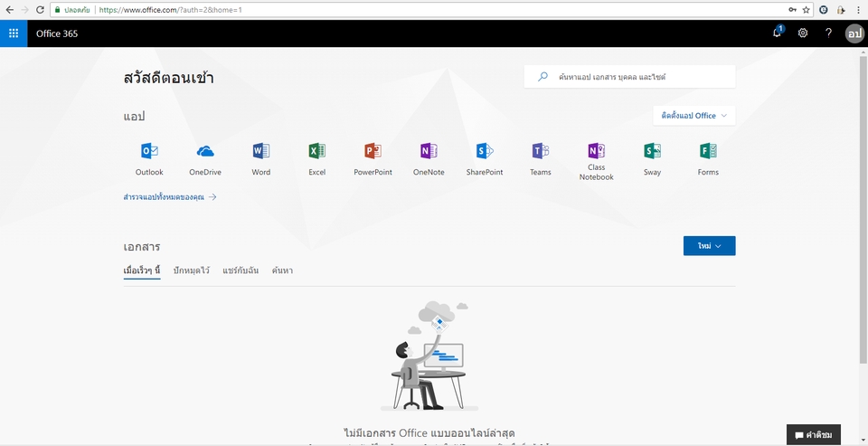Focus the ค้นหาแอป เอกสาร search field
Viewport: 868px width, 446px height.
coord(630,77)
